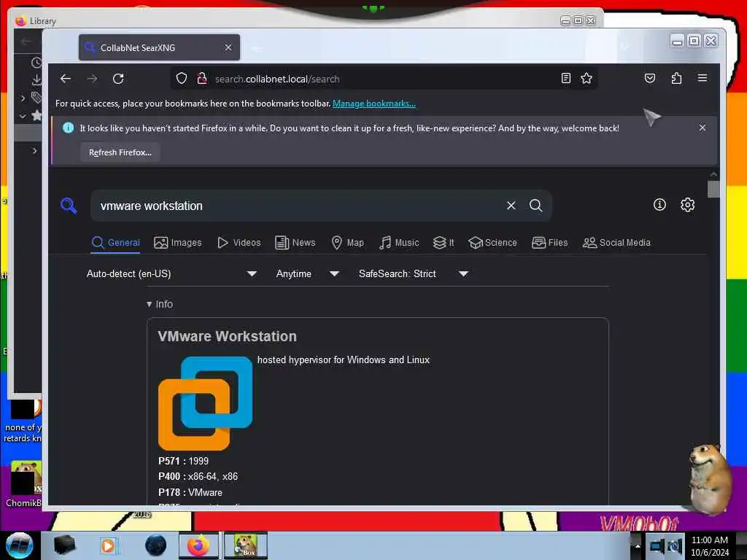747x560 pixels.
Task: Switch to the Music category tab
Action: pyautogui.click(x=399, y=242)
